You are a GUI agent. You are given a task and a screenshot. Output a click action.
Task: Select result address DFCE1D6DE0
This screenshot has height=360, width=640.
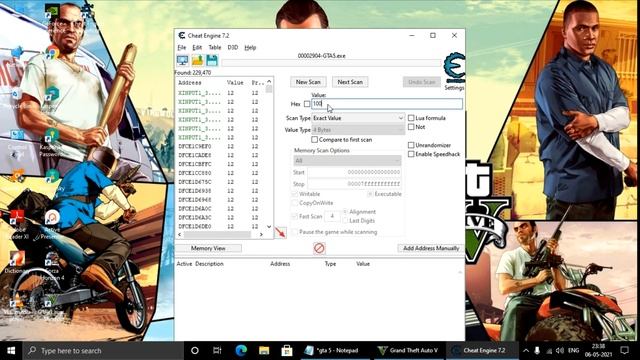[x=195, y=226]
